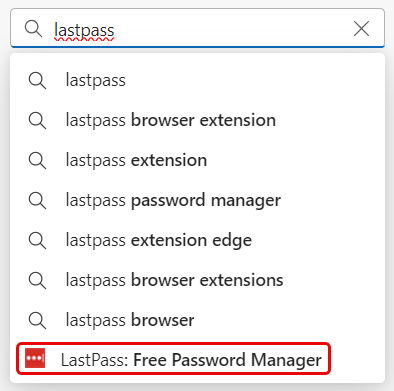Choose "lastpass browser extension" suggestion
394x391 pixels.
point(197,120)
